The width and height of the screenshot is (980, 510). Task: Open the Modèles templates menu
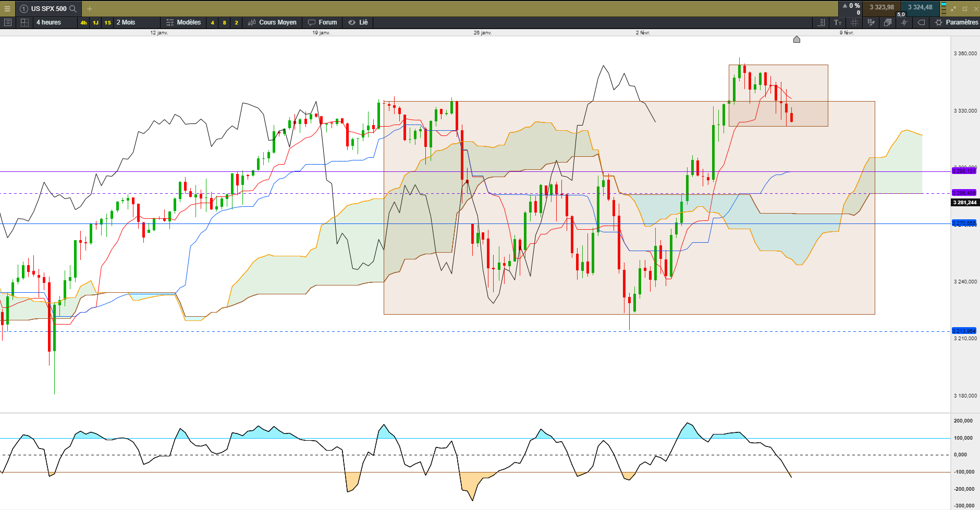tap(183, 22)
